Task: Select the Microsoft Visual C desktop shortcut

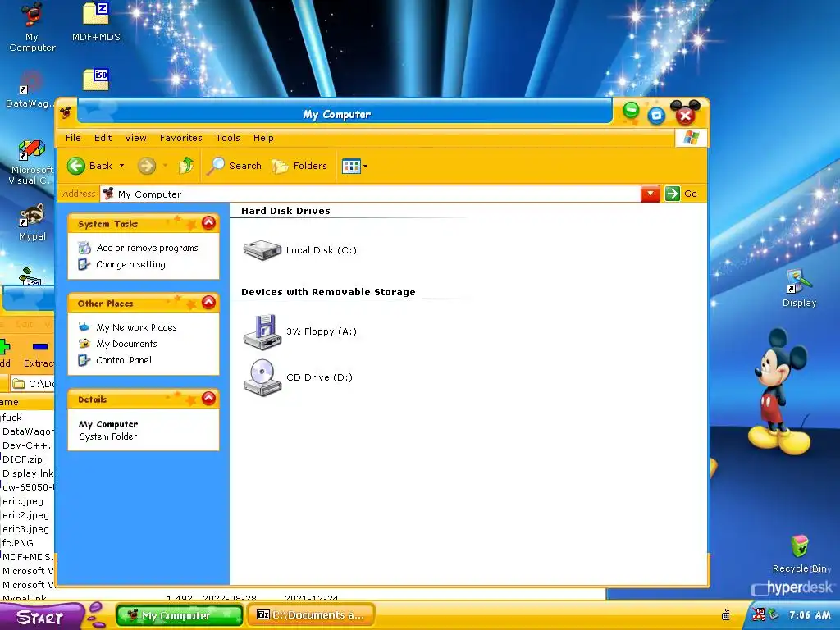Action: (31, 162)
